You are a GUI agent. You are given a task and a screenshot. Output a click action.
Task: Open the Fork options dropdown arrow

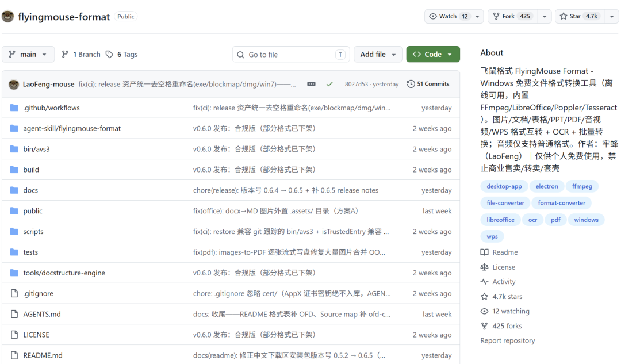(545, 16)
